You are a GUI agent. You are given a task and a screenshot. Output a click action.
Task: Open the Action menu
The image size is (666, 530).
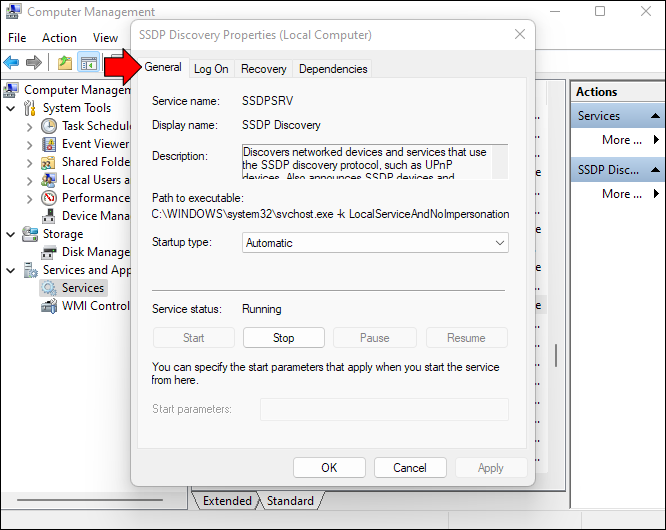tap(59, 38)
